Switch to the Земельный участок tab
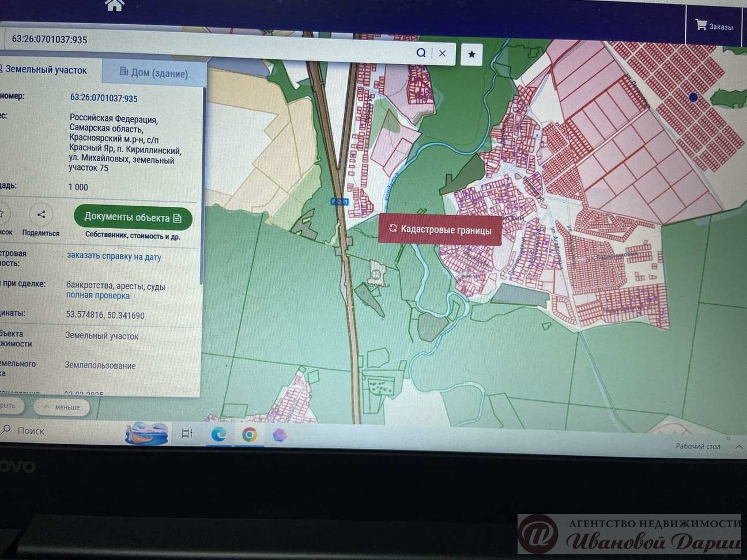Viewport: 747px width, 560px height. [46, 70]
